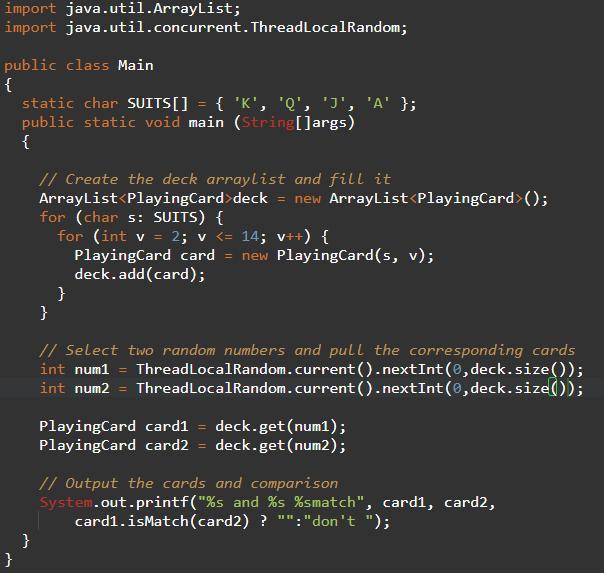The height and width of the screenshot is (573, 604).
Task: Click the red System keyword in printf
Action: [66, 502]
